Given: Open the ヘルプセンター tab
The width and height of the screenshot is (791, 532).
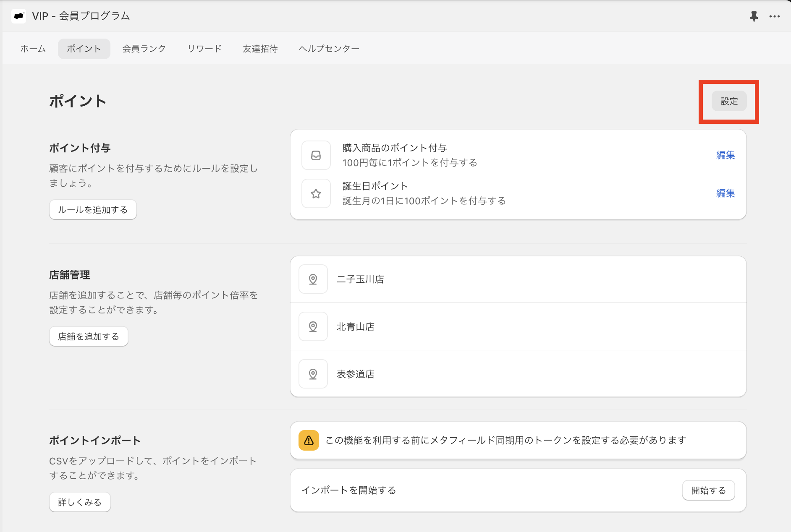Looking at the screenshot, I should pos(329,49).
